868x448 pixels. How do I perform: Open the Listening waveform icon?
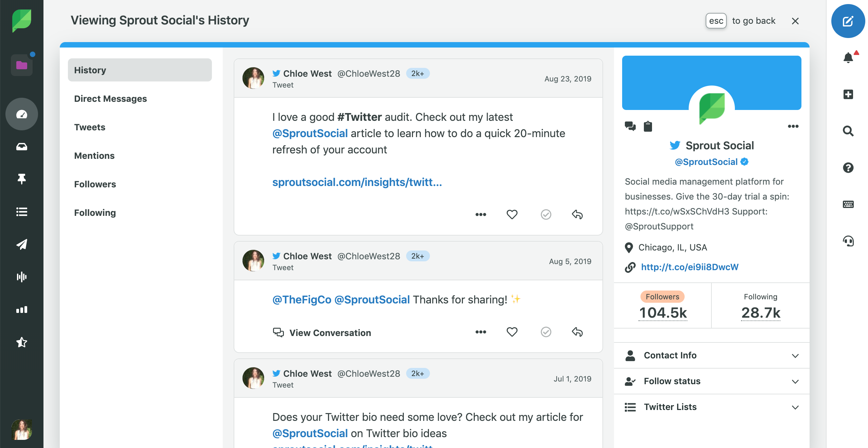point(22,277)
